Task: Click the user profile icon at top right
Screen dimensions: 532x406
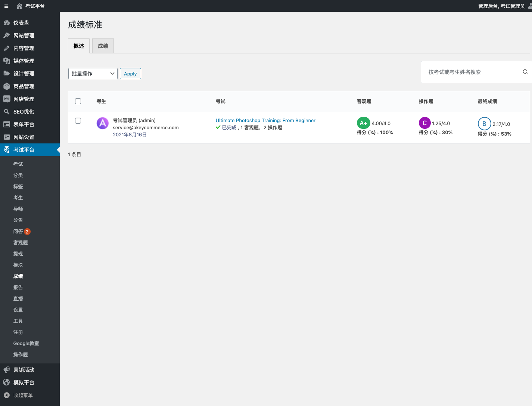Action: [x=530, y=6]
